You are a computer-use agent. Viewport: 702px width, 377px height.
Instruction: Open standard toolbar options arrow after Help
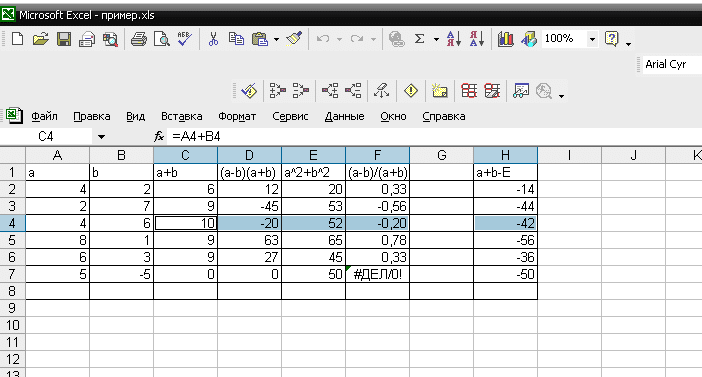(x=629, y=44)
